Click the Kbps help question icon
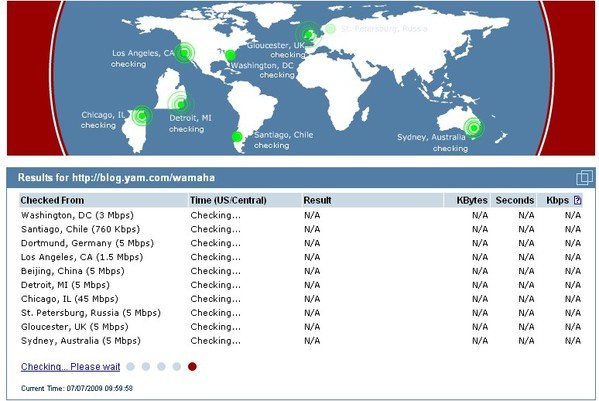Image resolution: width=599 pixels, height=401 pixels. coord(577,200)
